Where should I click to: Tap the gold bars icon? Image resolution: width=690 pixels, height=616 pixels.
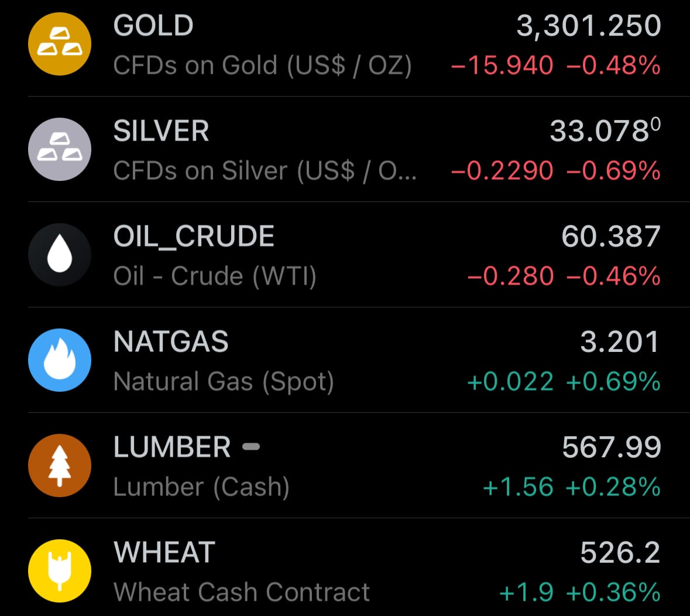pyautogui.click(x=60, y=44)
